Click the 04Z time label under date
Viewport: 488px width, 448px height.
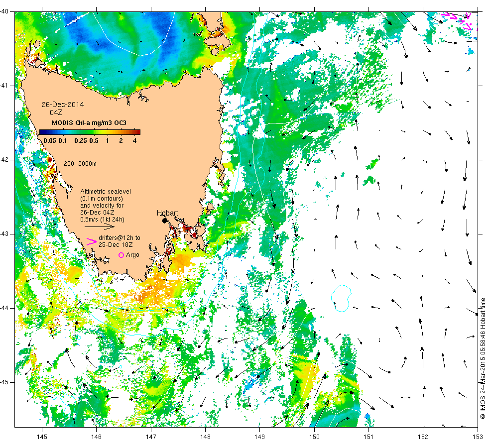pyautogui.click(x=56, y=112)
